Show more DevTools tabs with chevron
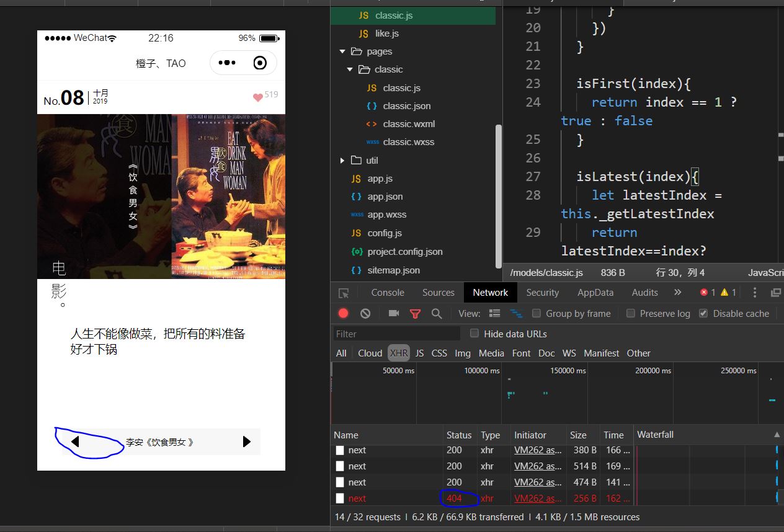Image resolution: width=784 pixels, height=532 pixels. pyautogui.click(x=677, y=292)
